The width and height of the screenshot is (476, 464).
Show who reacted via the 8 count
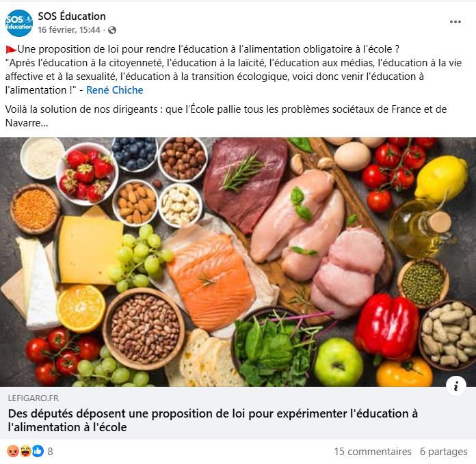tap(51, 452)
